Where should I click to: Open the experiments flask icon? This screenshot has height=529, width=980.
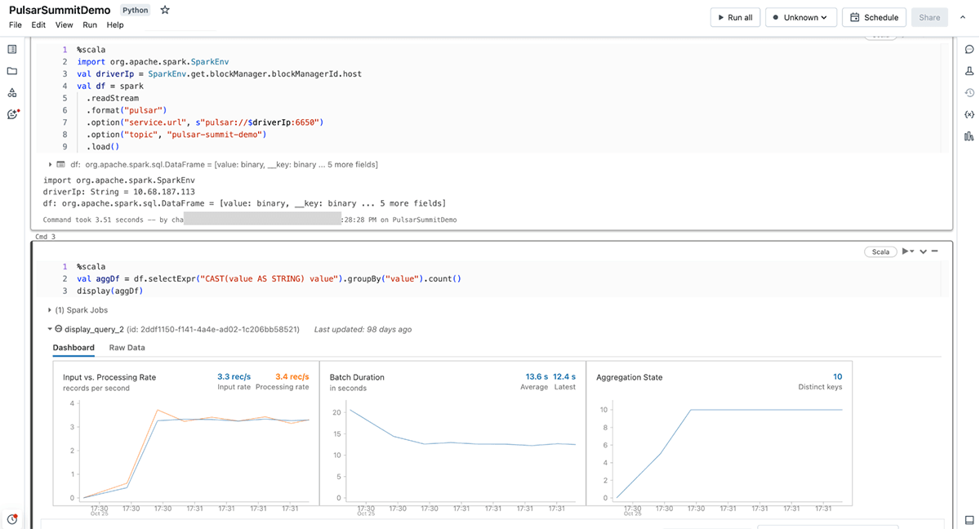click(x=969, y=72)
